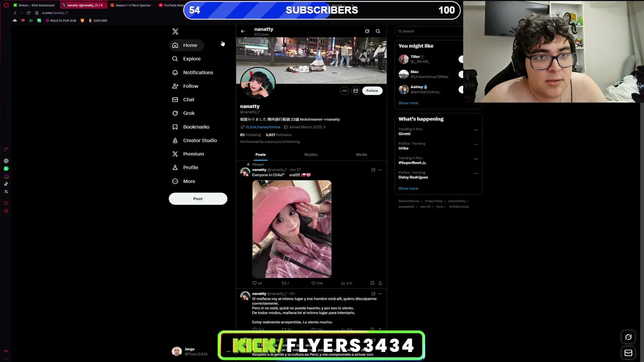
Task: Open options menu for the Uribe trend
Action: pyautogui.click(x=475, y=144)
